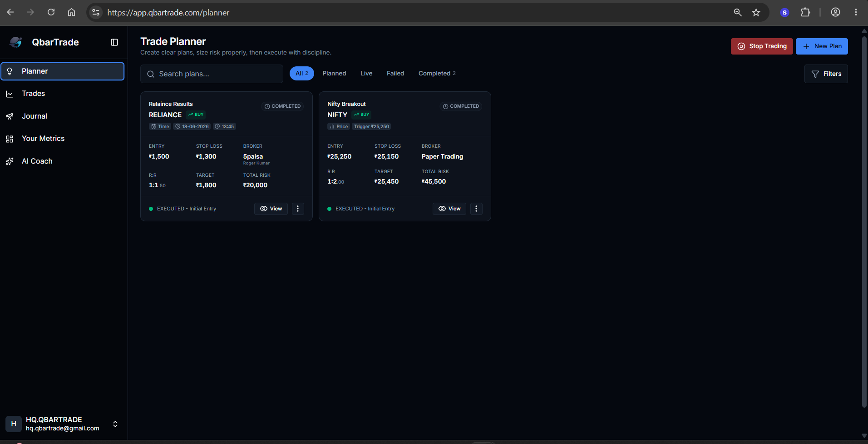Screen dimensions: 868x444
Task: Go to the browser home page
Action: 72,12
